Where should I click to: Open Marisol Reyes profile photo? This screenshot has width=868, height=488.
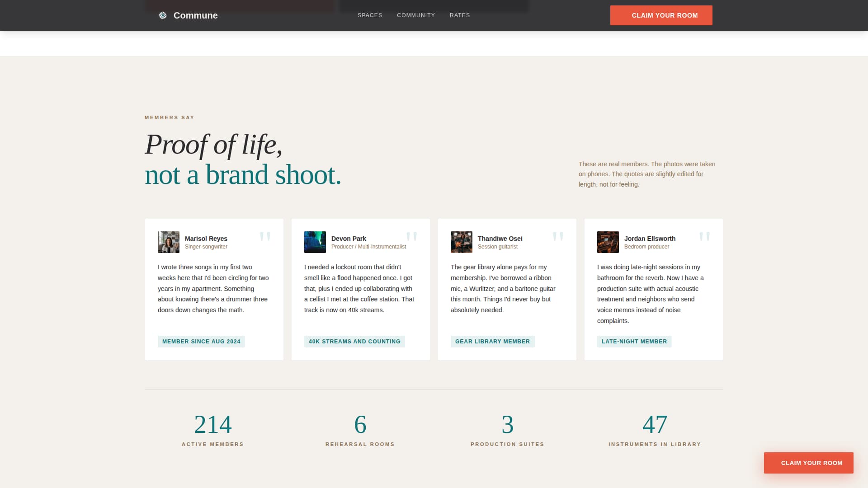168,242
